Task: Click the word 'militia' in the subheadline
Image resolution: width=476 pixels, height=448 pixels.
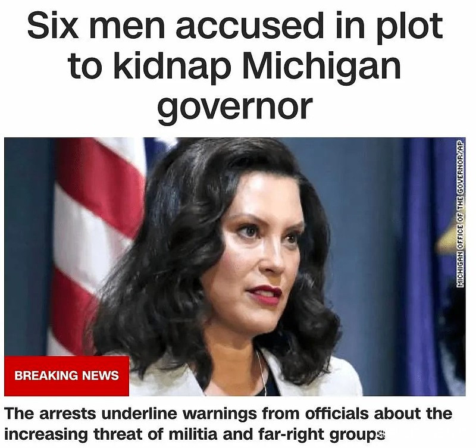Action: coord(193,434)
